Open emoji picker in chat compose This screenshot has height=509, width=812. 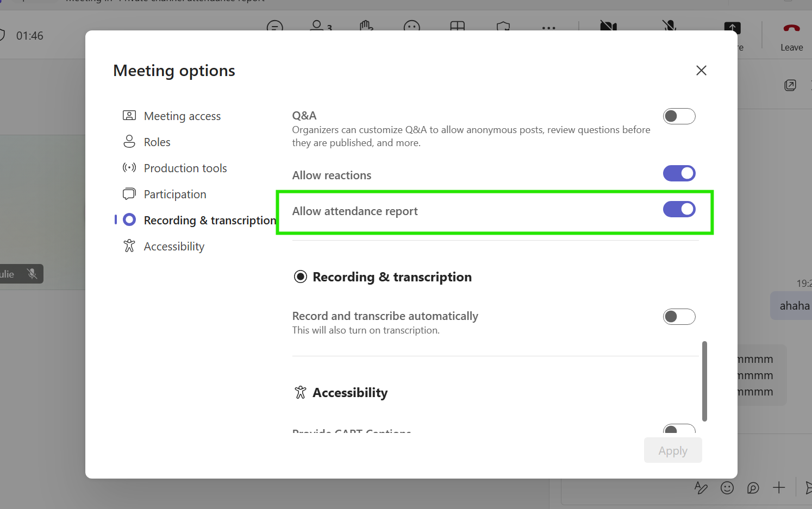pos(727,488)
